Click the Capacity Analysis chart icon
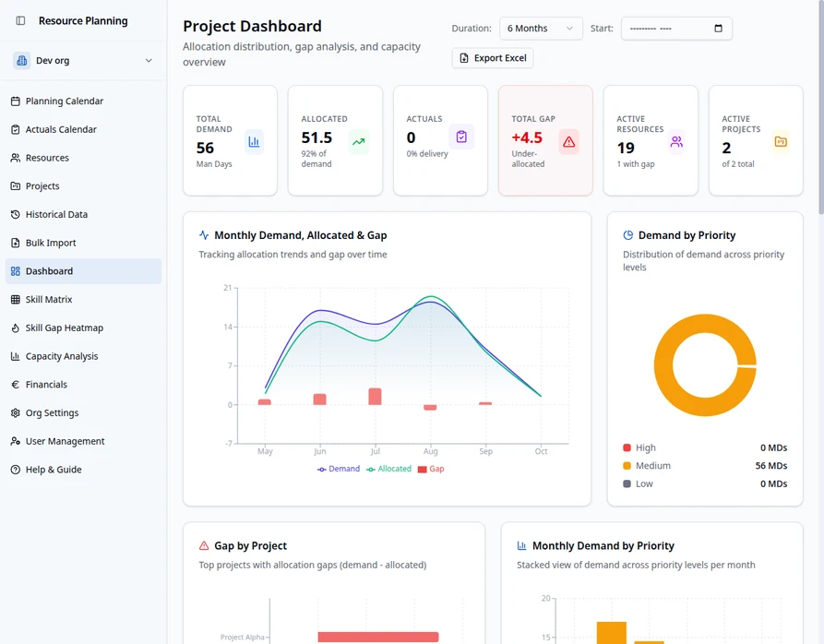Image resolution: width=824 pixels, height=644 pixels. click(16, 356)
